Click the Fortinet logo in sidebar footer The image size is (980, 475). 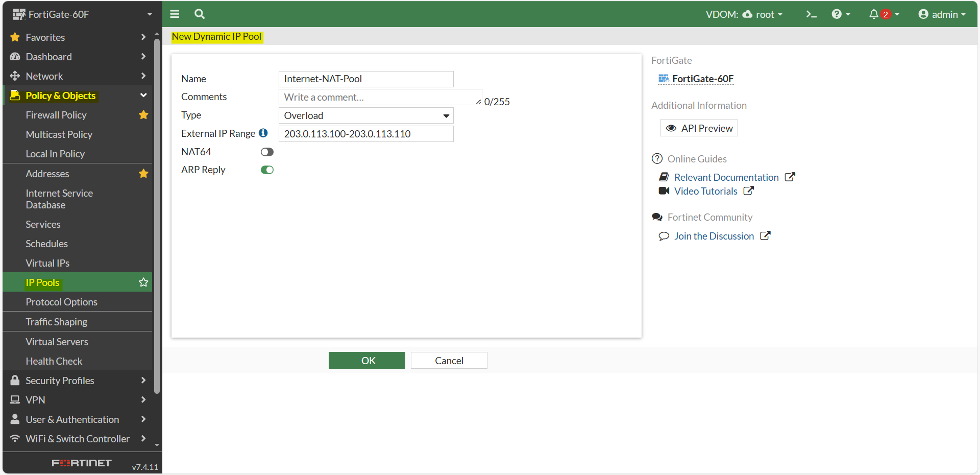pos(82,463)
